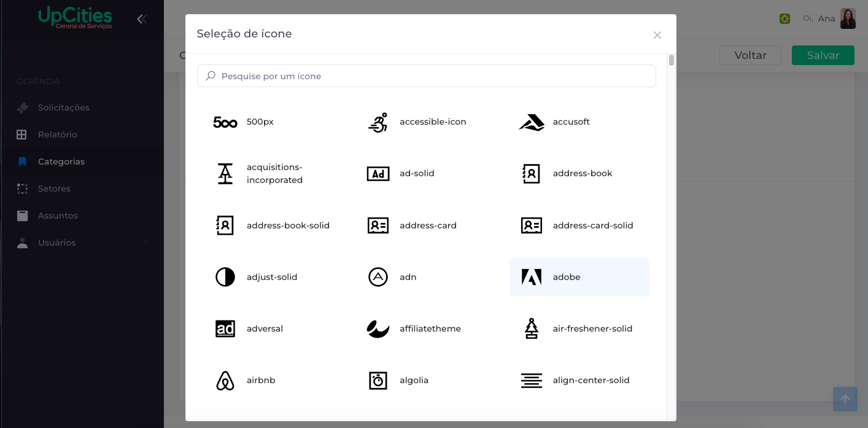Click the UpCities logo
The height and width of the screenshot is (428, 868).
click(75, 18)
